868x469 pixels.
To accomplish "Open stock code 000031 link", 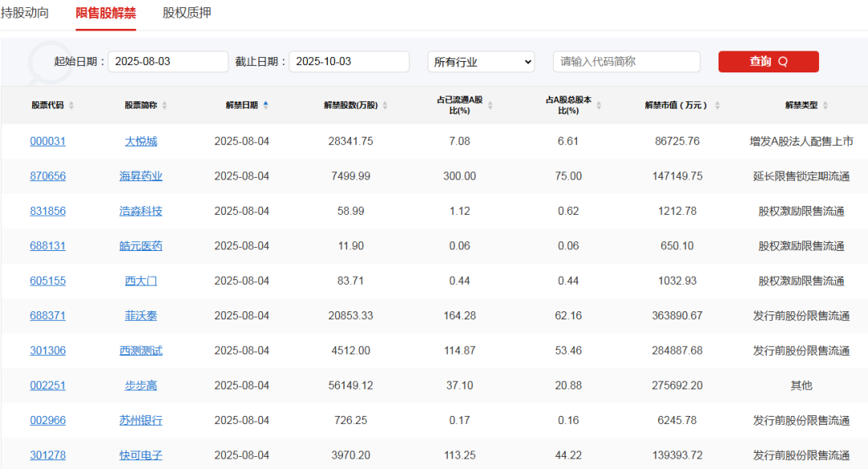I will pos(47,141).
